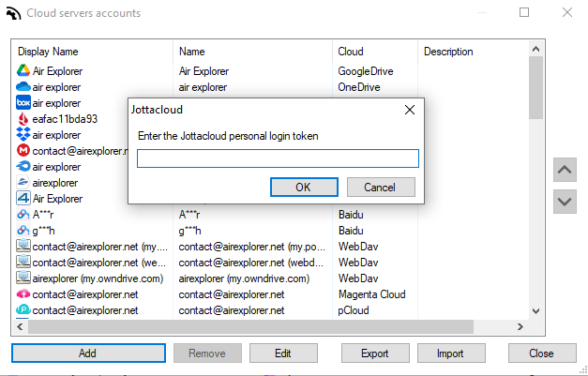Screen dimensions: 588x376
Task: Click the Close button at bottom right
Action: [x=542, y=353]
